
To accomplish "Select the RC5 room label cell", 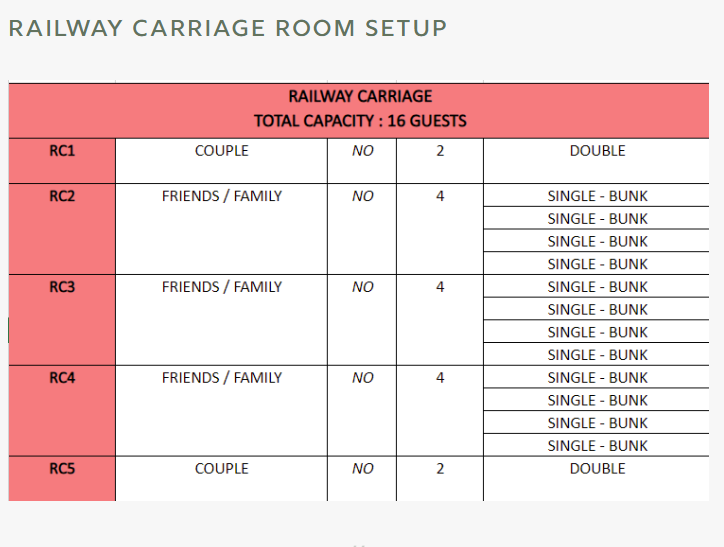I will tap(62, 479).
